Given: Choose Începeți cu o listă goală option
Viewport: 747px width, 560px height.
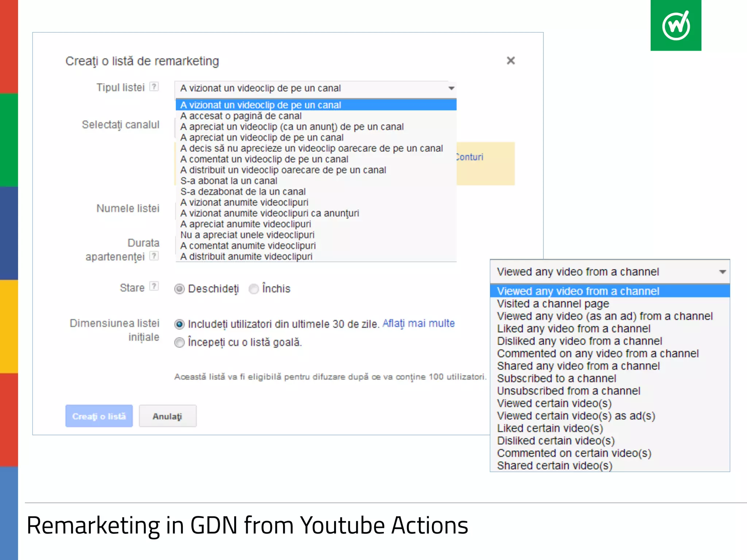Looking at the screenshot, I should pos(179,342).
